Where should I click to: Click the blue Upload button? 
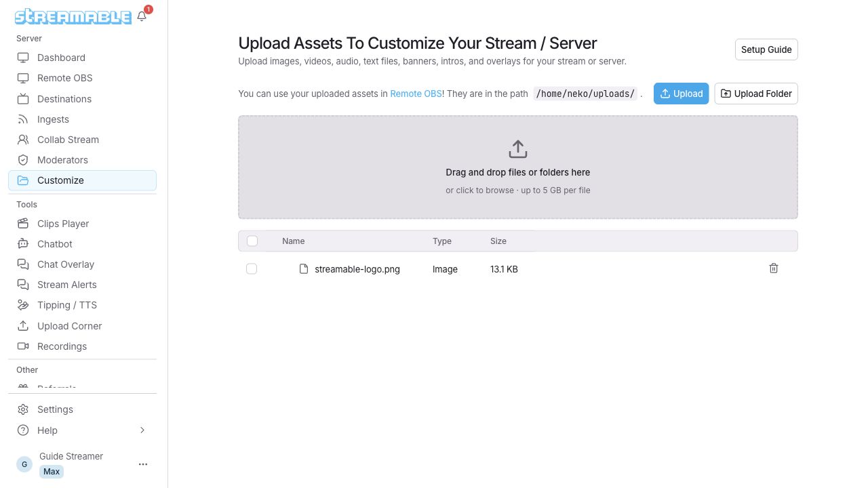[681, 94]
